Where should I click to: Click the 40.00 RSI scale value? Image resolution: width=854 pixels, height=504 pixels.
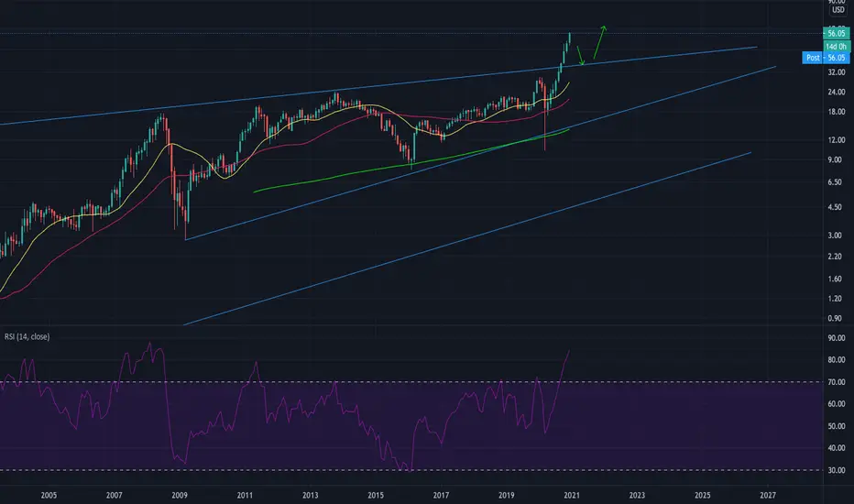[837, 448]
